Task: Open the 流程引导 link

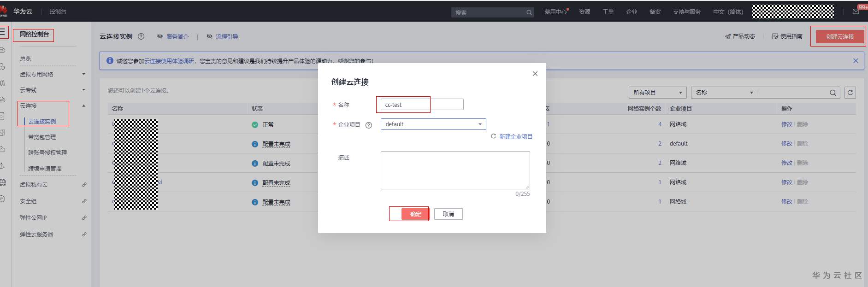Action: [227, 37]
